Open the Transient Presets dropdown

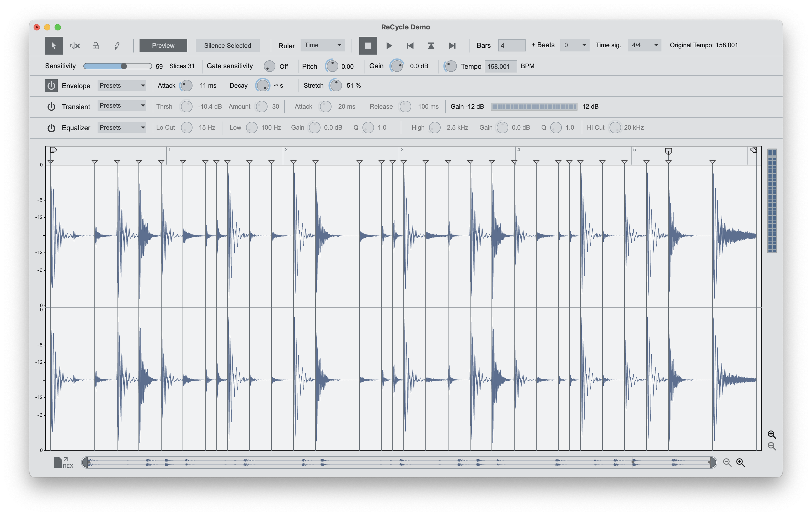122,106
